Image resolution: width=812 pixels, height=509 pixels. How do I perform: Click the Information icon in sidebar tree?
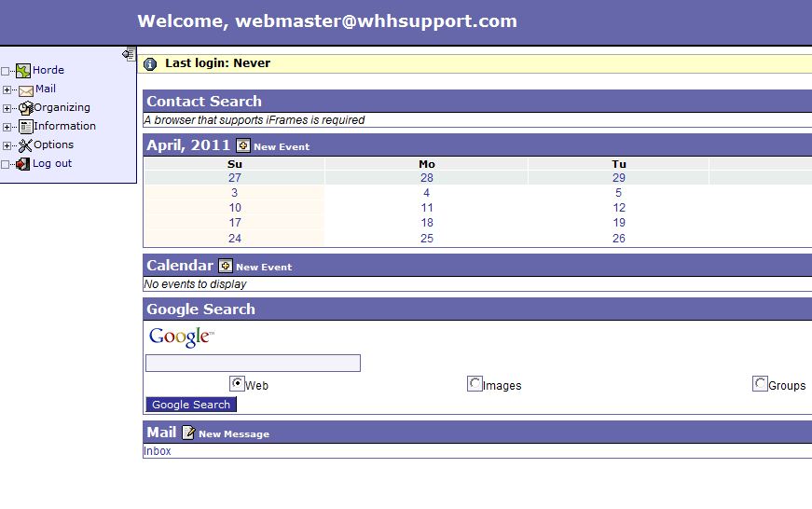click(x=26, y=127)
